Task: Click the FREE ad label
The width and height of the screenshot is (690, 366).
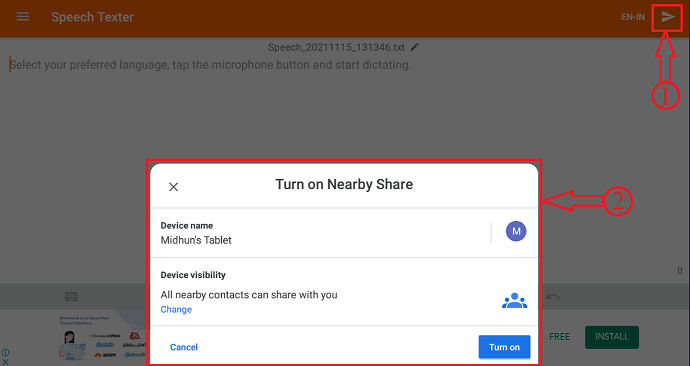Action: [x=560, y=337]
